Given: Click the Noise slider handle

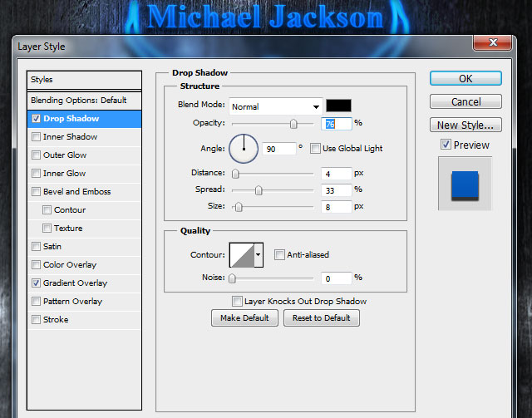Looking at the screenshot, I should (x=232, y=278).
